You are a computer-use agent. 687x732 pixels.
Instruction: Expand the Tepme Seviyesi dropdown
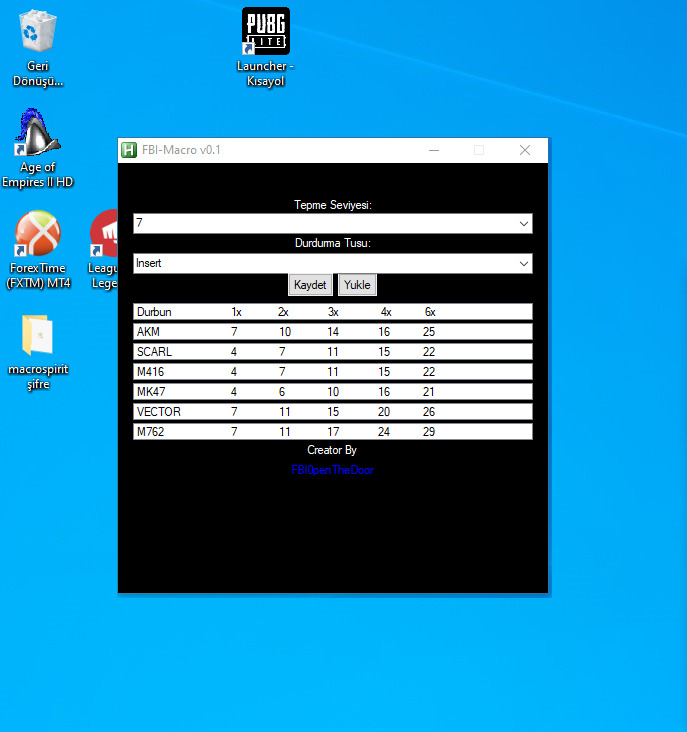[524, 224]
